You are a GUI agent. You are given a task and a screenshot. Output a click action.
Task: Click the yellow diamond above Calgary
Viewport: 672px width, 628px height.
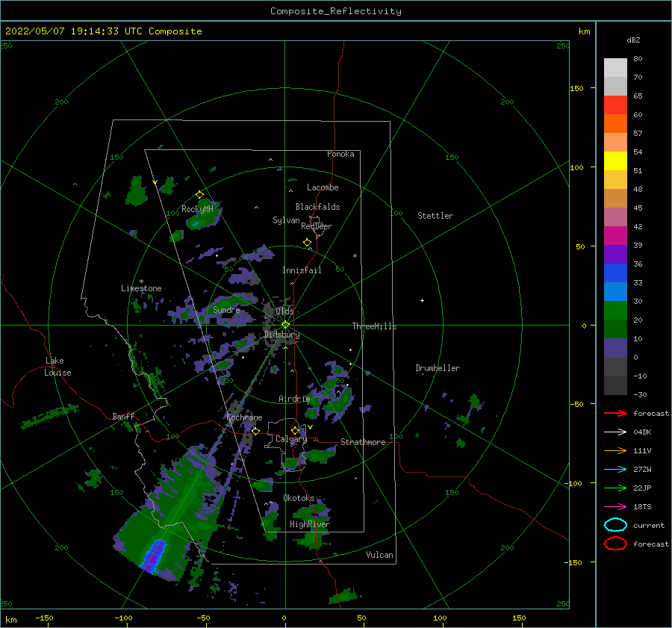coord(295,430)
